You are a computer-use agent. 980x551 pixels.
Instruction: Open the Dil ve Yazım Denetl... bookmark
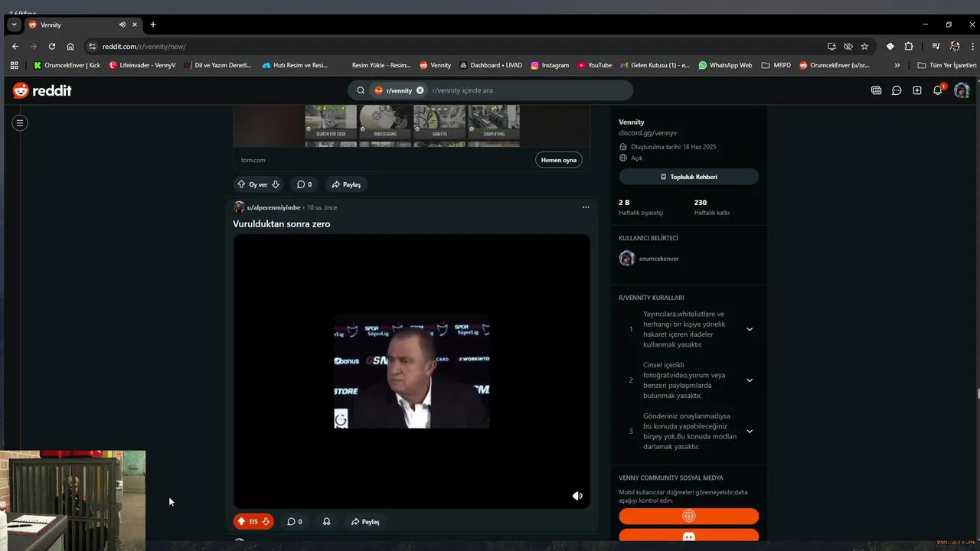[217, 65]
